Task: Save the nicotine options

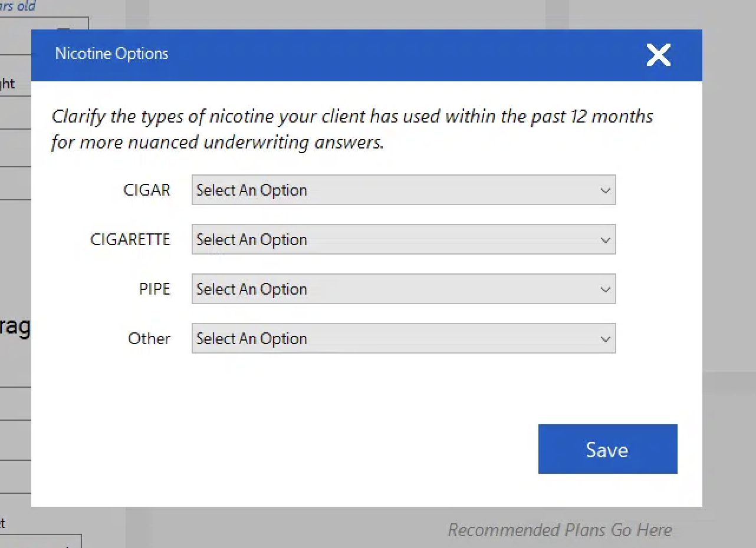Action: coord(607,449)
